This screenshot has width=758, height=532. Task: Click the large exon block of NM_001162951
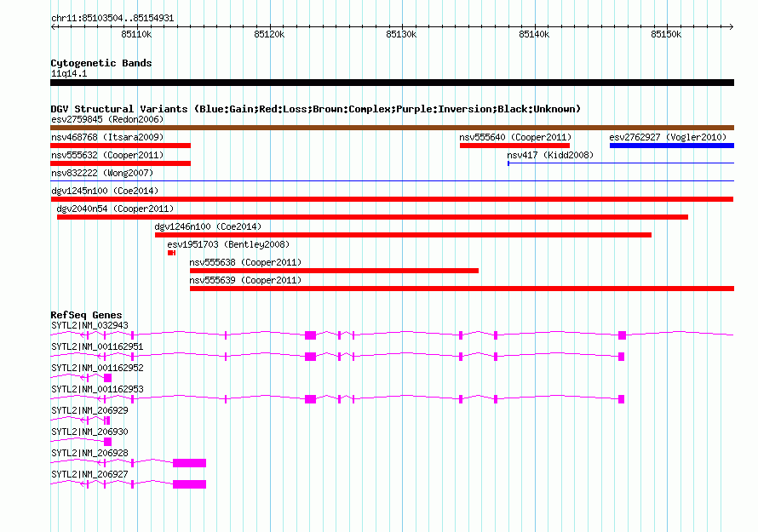click(310, 357)
